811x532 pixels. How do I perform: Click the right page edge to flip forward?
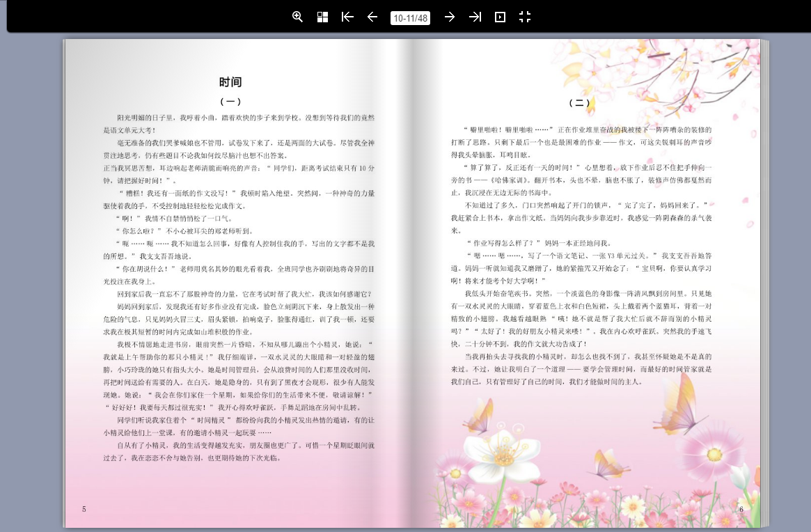tap(764, 283)
